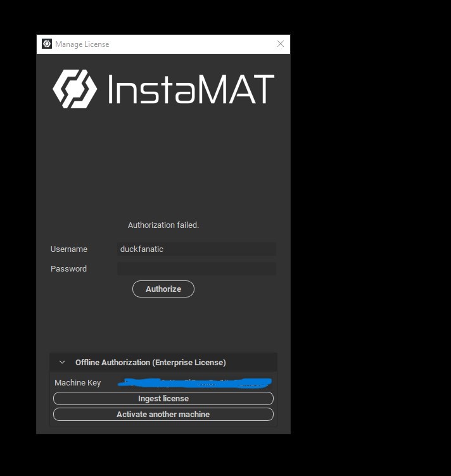Viewport: 451px width, 476px height.
Task: Click the Machine Key label
Action: coord(77,383)
